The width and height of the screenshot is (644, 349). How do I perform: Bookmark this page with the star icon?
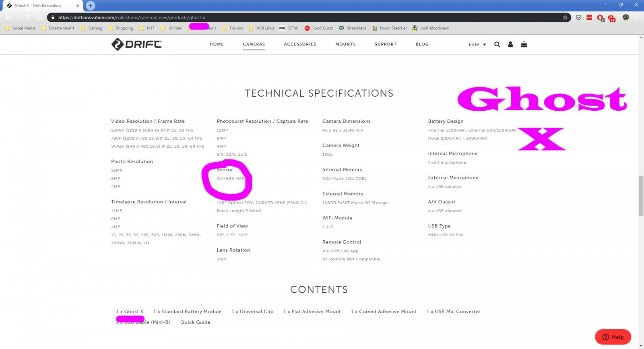[x=565, y=17]
